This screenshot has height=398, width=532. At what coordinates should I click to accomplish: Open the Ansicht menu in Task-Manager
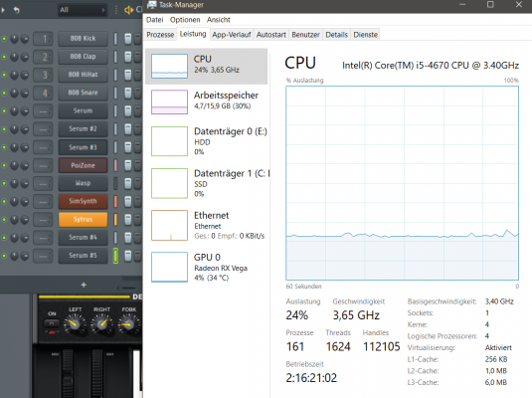219,20
